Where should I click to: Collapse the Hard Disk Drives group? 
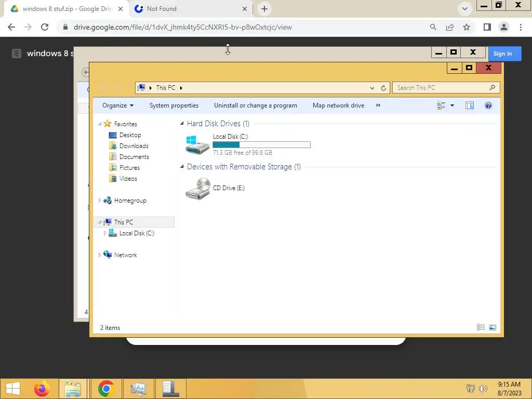[x=182, y=124]
